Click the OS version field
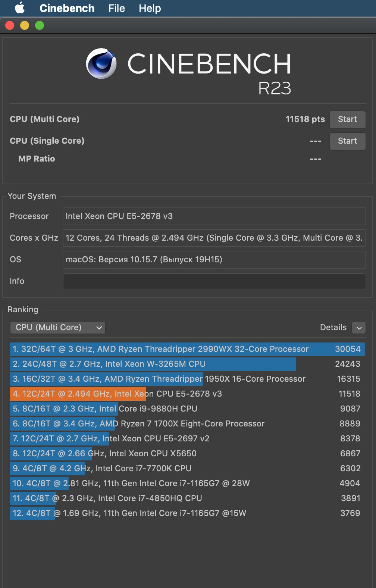The image size is (376, 588). (x=214, y=260)
